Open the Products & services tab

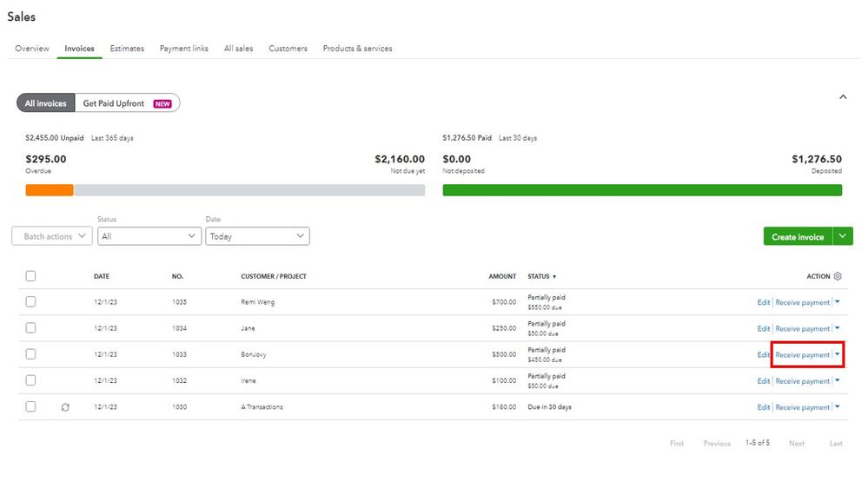coord(358,48)
